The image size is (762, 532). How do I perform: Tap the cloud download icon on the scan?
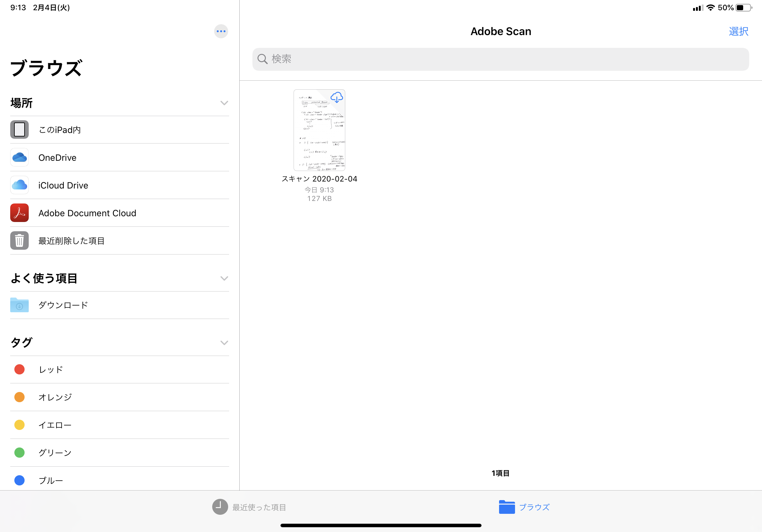tap(337, 97)
